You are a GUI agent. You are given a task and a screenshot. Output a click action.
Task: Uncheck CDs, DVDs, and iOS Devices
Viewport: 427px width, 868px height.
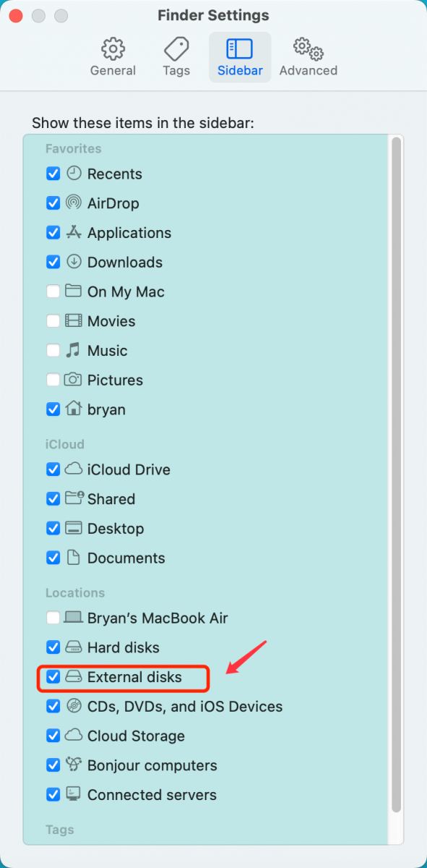[53, 707]
